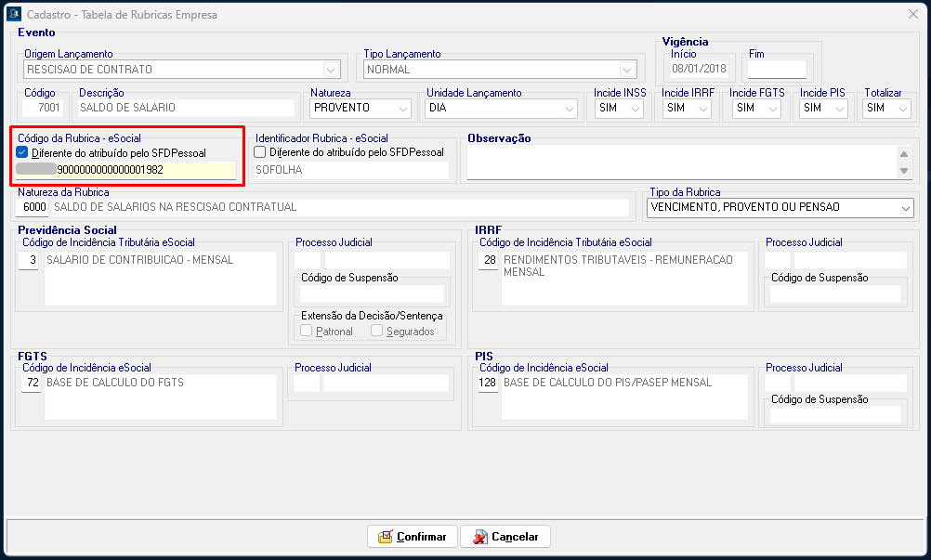The width and height of the screenshot is (931, 560).
Task: Toggle the Patronal checkbox
Action: coord(307,332)
